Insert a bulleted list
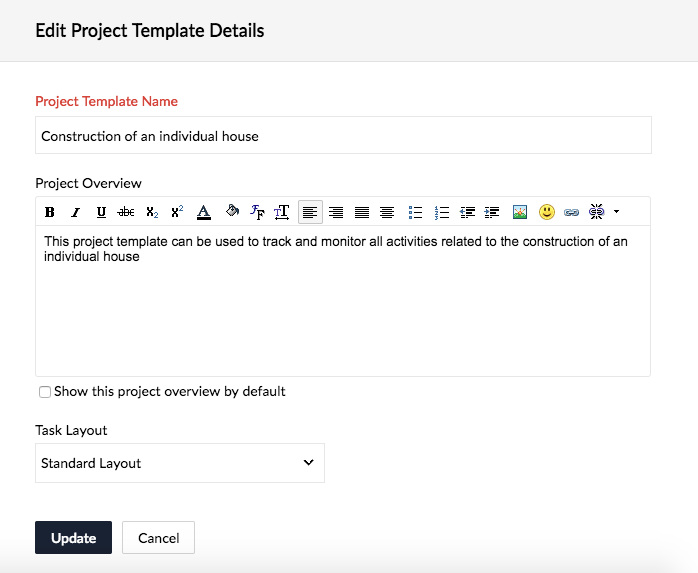Screen dimensions: 698x573 (416, 212)
